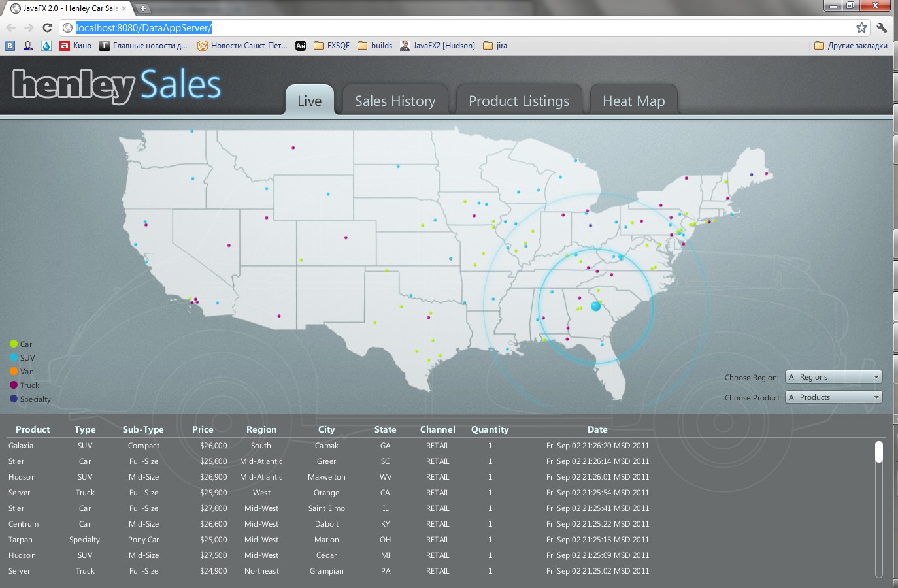The width and height of the screenshot is (898, 588).
Task: Click the green Car legend swatch
Action: (14, 344)
